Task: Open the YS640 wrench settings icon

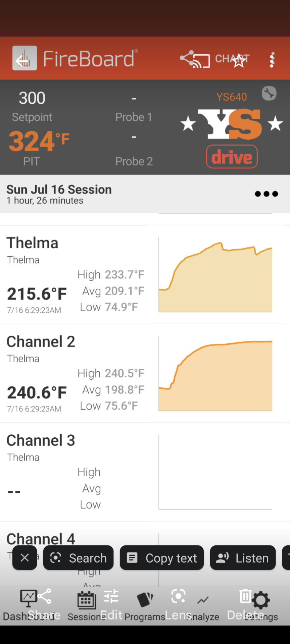Action: (269, 93)
